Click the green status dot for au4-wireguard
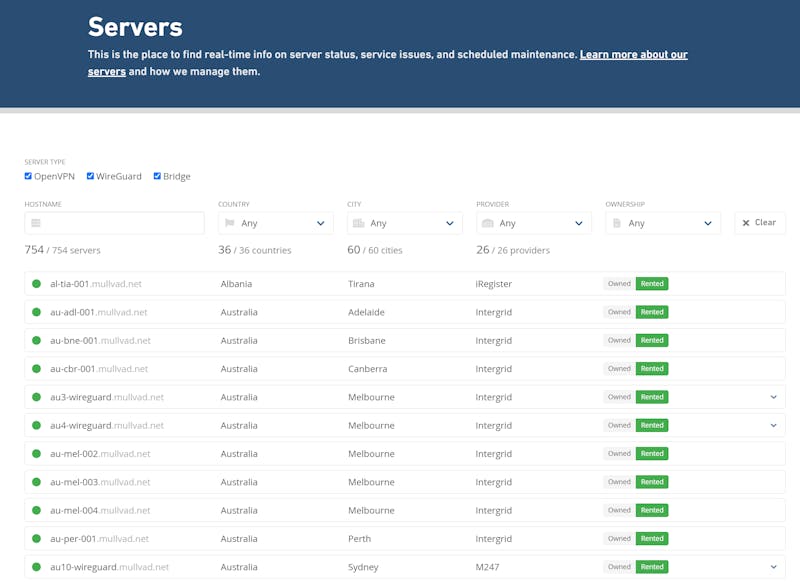This screenshot has width=800, height=582. click(x=36, y=425)
